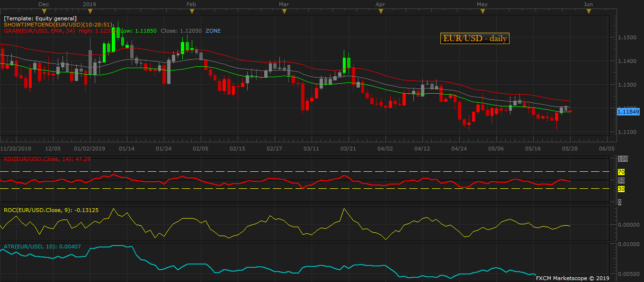
Task: Click the Jun month marker triangle
Action: pyautogui.click(x=588, y=11)
